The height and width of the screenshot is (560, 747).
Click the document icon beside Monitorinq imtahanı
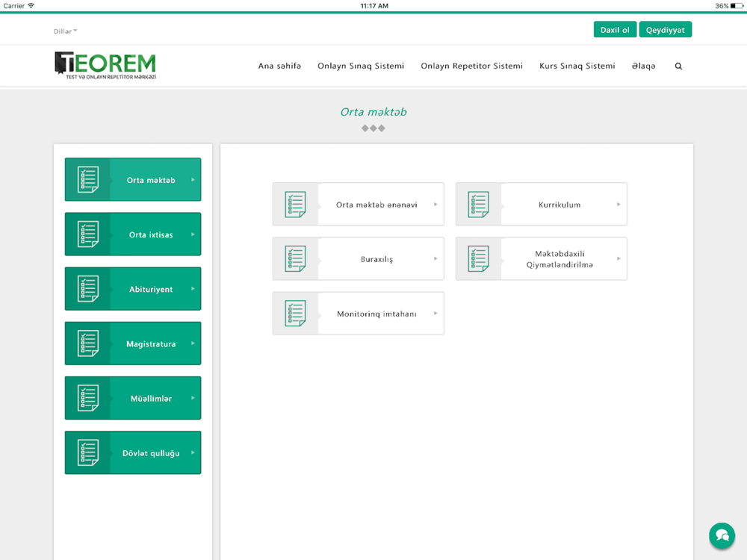[x=295, y=314]
